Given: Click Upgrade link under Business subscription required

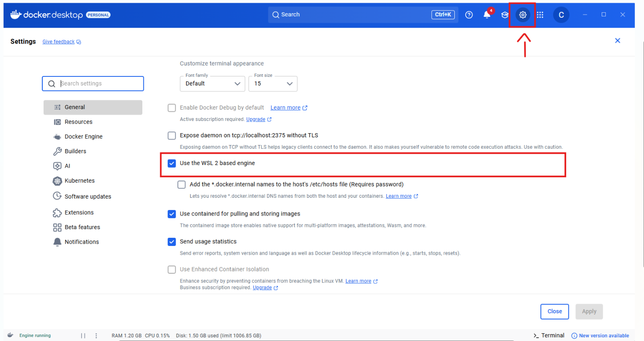Looking at the screenshot, I should tap(262, 288).
